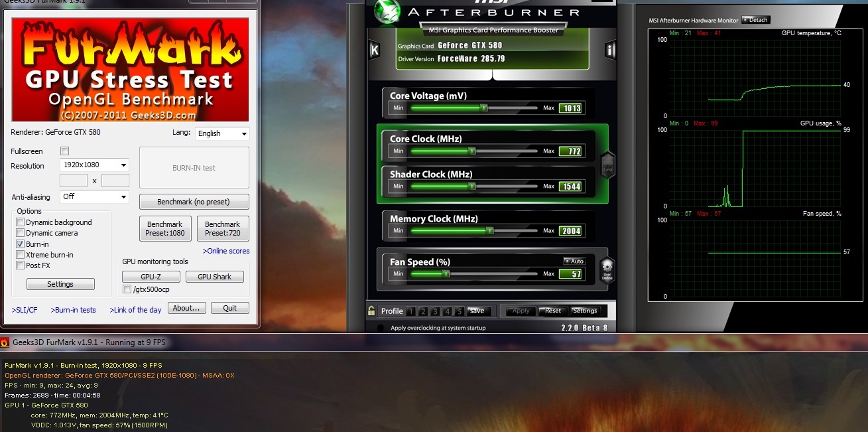The height and width of the screenshot is (432, 868).
Task: Detach the Hardware Monitor panel
Action: [755, 20]
